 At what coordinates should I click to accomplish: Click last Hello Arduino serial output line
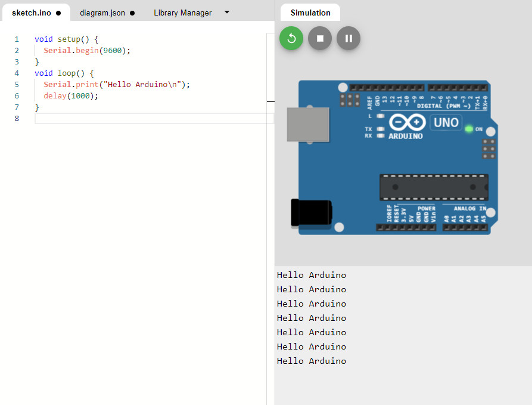312,361
